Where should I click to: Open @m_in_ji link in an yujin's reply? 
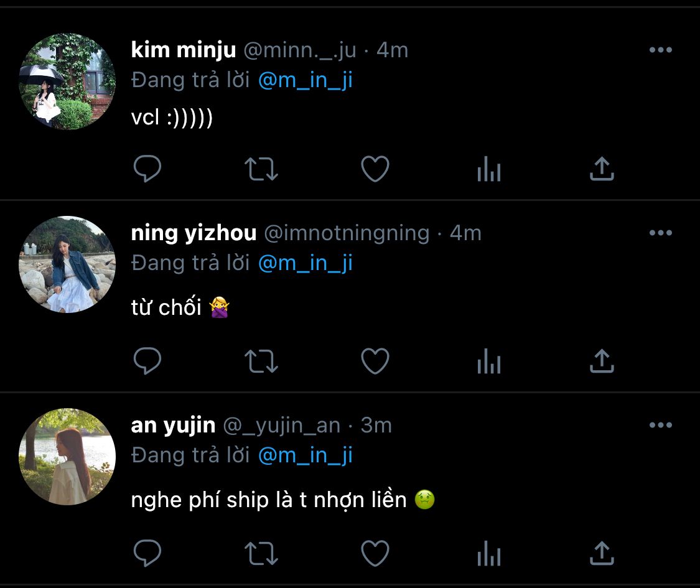point(306,455)
